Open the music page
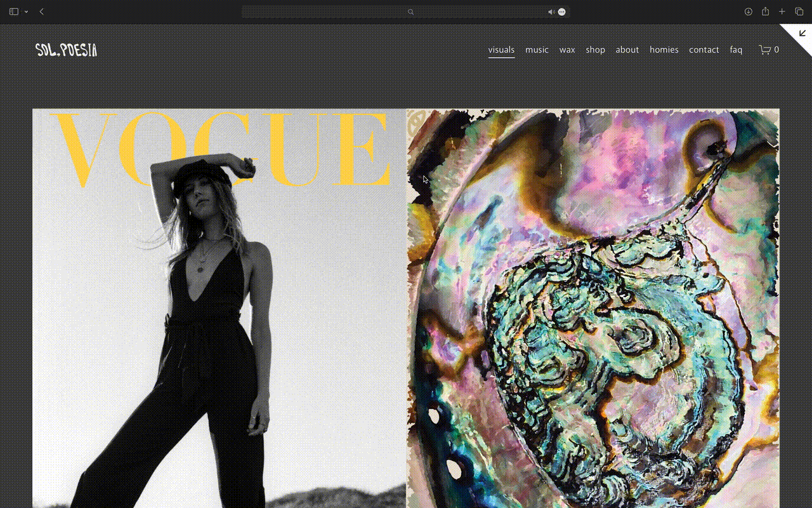The image size is (812, 508). pyautogui.click(x=537, y=50)
